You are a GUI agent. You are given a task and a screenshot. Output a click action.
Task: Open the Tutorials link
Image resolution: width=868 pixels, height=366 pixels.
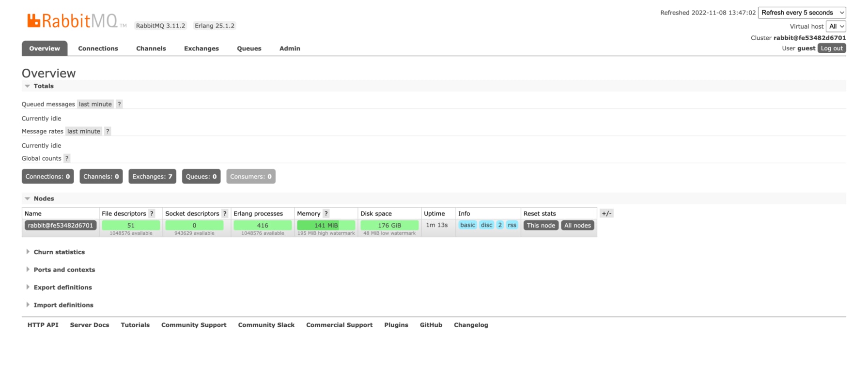pos(135,325)
